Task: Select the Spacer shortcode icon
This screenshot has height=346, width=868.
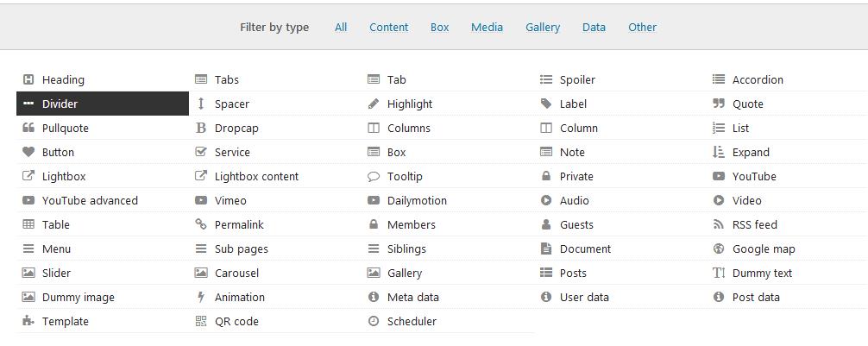Action: click(201, 104)
